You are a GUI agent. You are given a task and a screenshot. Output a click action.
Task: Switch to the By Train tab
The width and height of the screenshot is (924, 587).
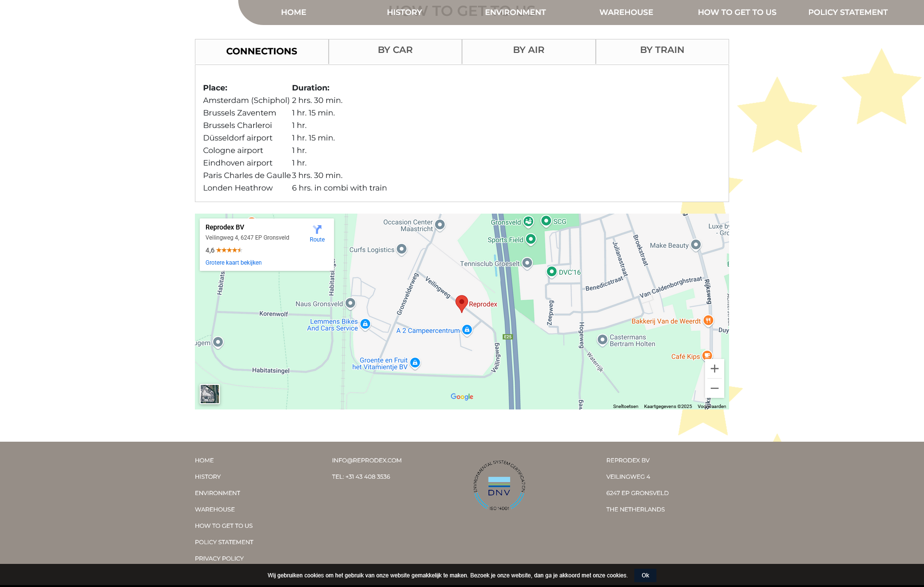(662, 51)
